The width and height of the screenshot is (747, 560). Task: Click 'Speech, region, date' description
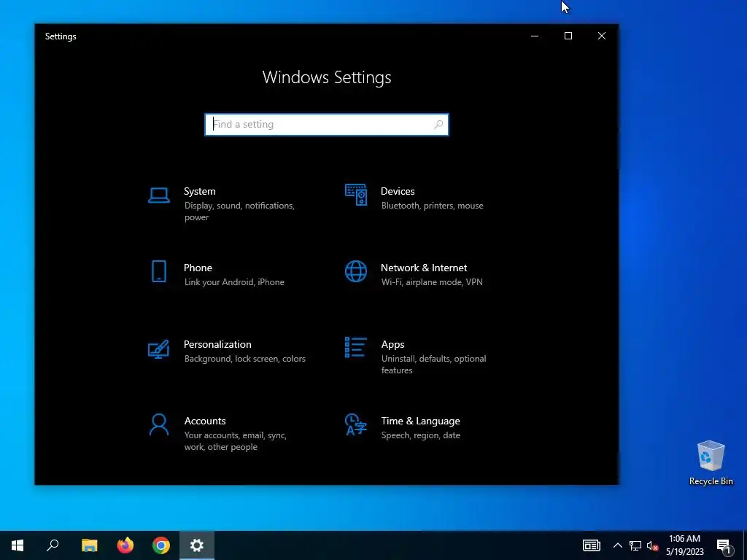pyautogui.click(x=421, y=435)
